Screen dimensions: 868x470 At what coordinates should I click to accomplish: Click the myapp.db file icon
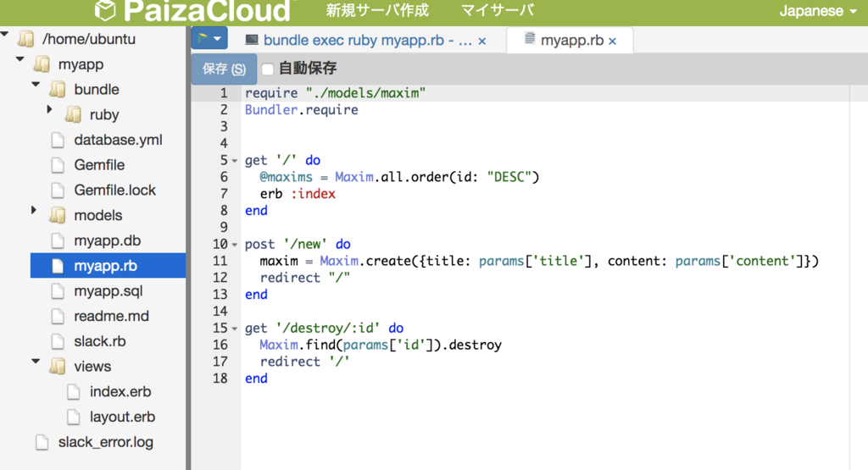(x=58, y=241)
